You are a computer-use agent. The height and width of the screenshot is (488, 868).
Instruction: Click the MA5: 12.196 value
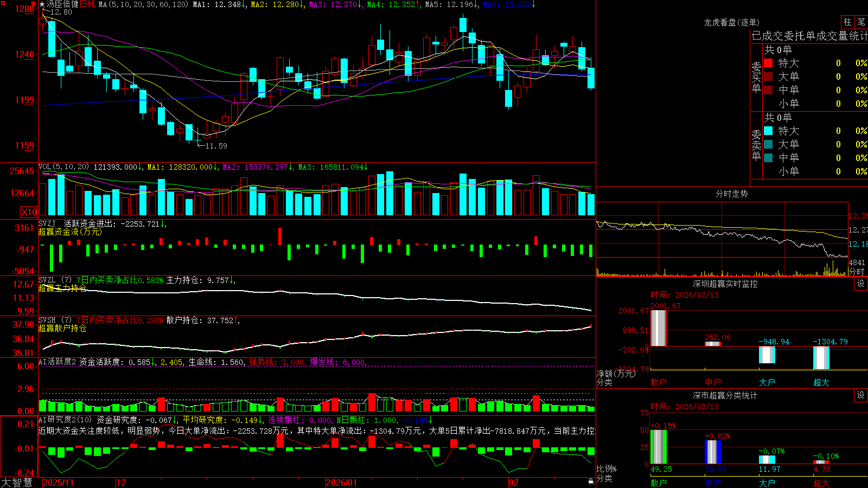coord(451,4)
